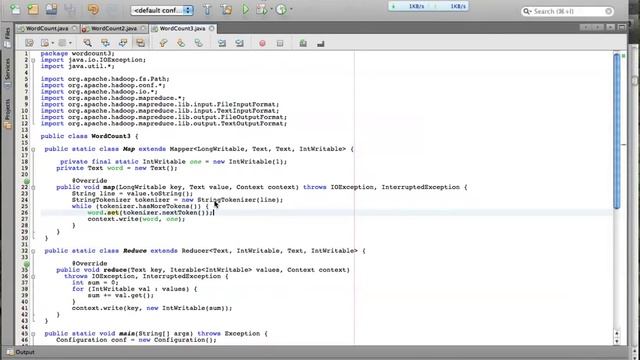Click the override glyph beside map method

(27, 181)
